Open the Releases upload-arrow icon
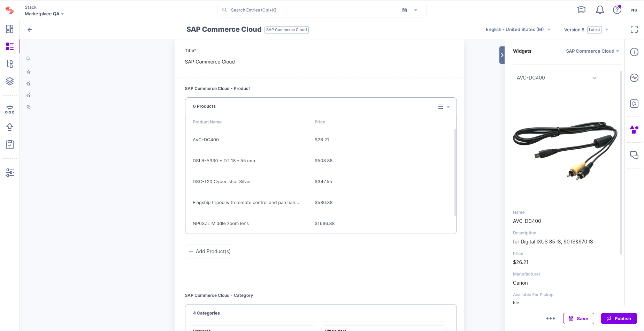The image size is (644, 331). point(10,127)
